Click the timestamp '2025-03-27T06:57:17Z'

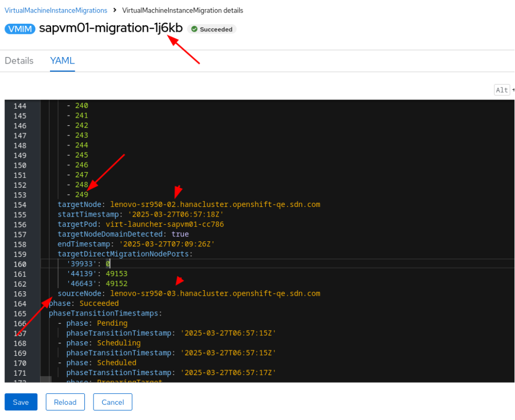(x=228, y=373)
